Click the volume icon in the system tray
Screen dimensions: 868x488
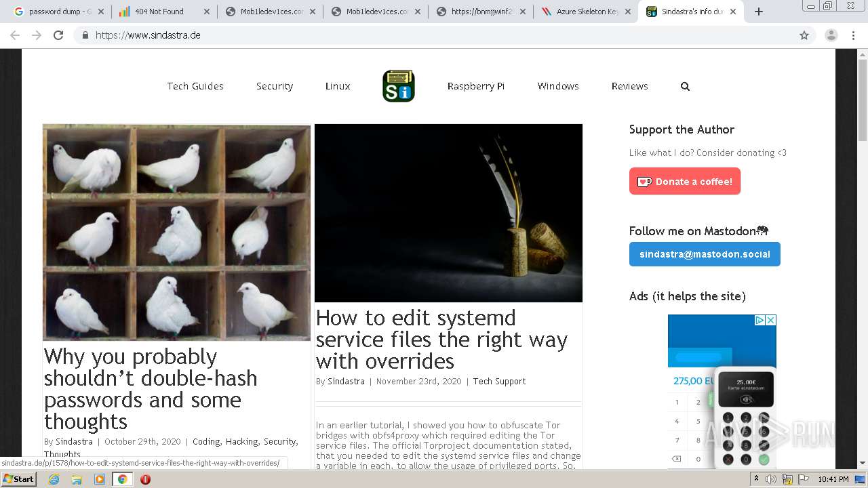tap(770, 479)
